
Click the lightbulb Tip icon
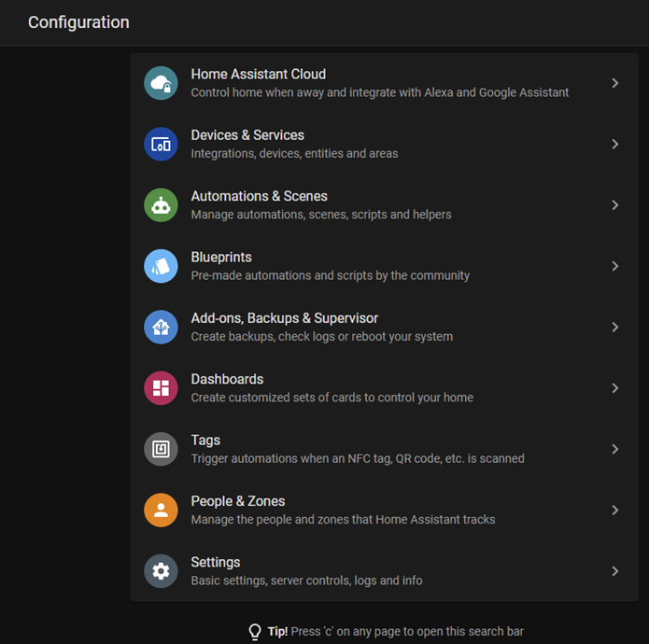(x=255, y=632)
